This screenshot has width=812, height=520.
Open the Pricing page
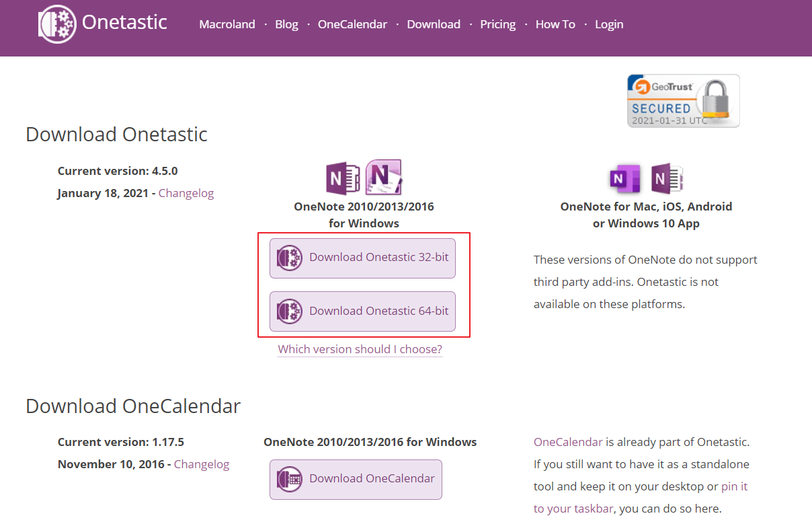(x=498, y=24)
